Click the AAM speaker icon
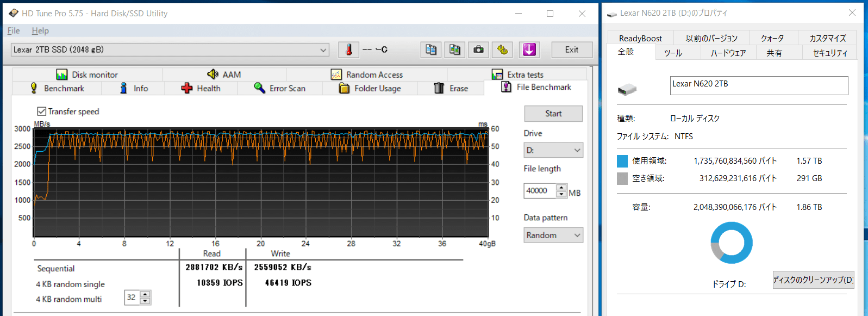868x316 pixels. 213,74
